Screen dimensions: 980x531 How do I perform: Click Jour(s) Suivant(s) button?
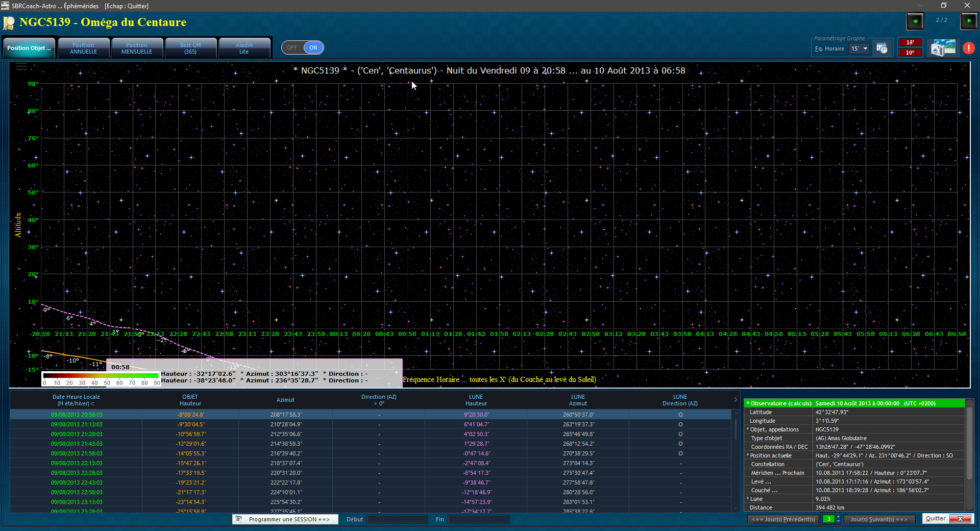[x=879, y=519]
